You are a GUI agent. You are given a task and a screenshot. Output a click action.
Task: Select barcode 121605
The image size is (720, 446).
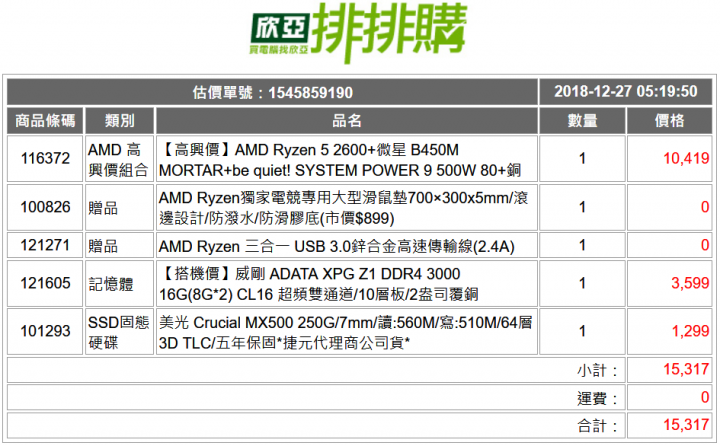45,283
